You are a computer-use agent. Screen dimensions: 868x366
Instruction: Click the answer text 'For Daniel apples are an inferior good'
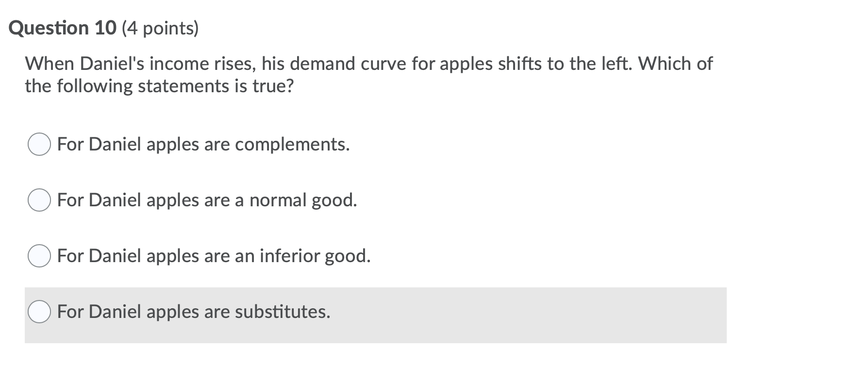(214, 256)
